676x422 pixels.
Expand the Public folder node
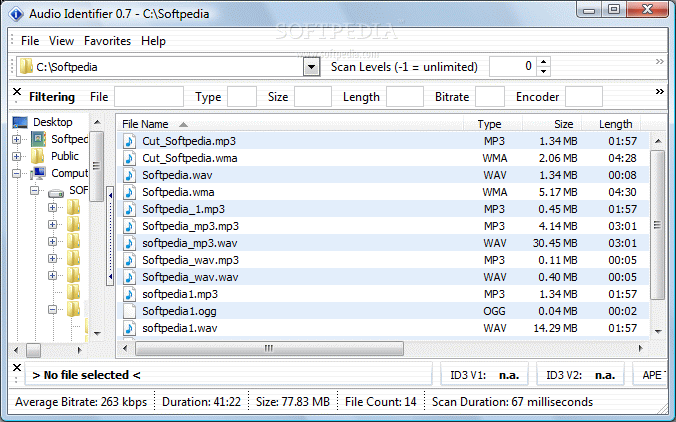pos(16,156)
